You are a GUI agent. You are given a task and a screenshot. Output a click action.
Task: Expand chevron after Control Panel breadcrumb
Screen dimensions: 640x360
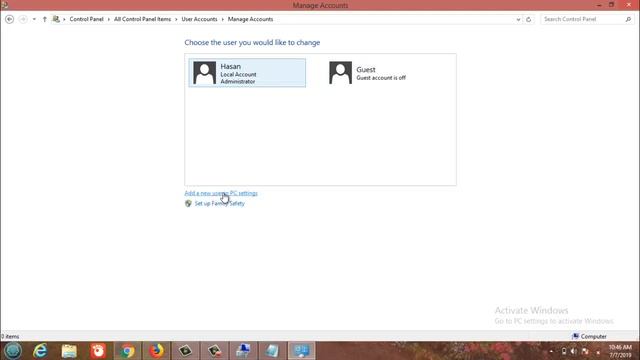click(109, 19)
